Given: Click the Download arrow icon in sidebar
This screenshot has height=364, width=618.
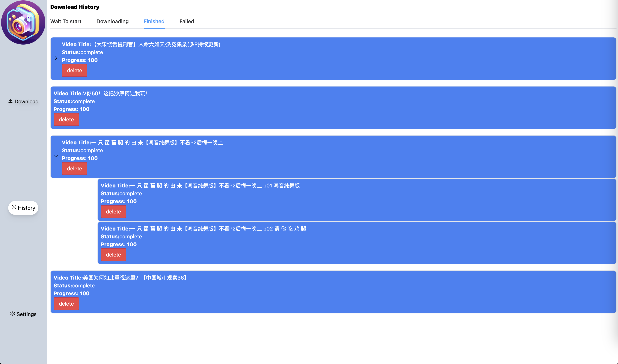Looking at the screenshot, I should [x=10, y=101].
